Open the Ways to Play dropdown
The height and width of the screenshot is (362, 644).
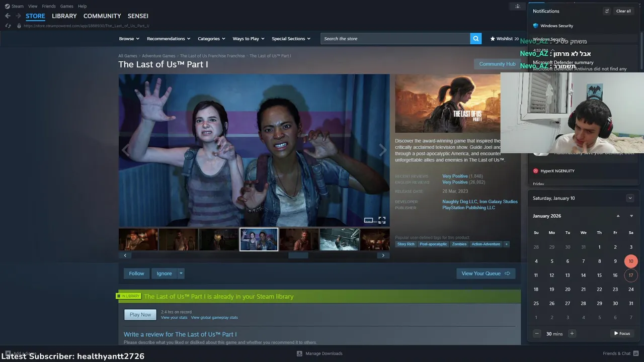pyautogui.click(x=249, y=39)
